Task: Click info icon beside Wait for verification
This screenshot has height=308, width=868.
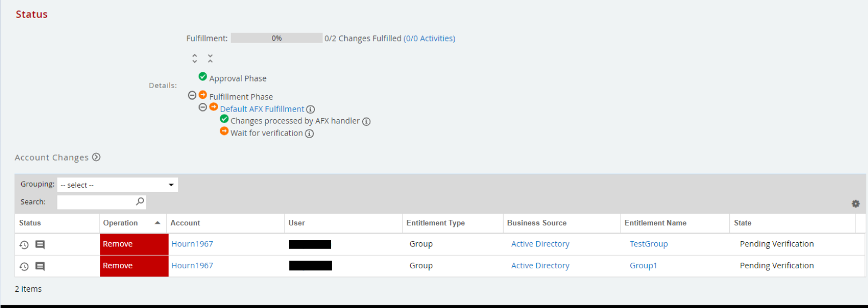Action: (309, 133)
